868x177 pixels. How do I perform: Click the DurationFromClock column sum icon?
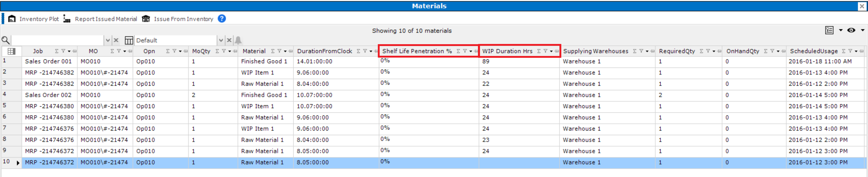click(359, 51)
